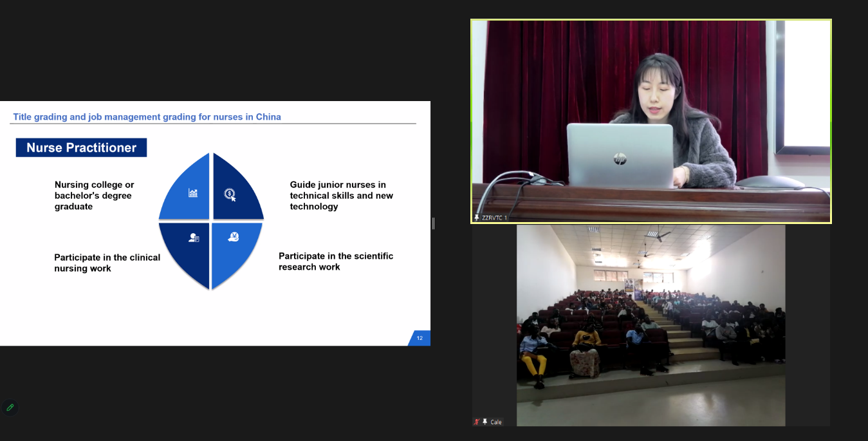Click the Nurse Practitioner heading box

pyautogui.click(x=81, y=147)
